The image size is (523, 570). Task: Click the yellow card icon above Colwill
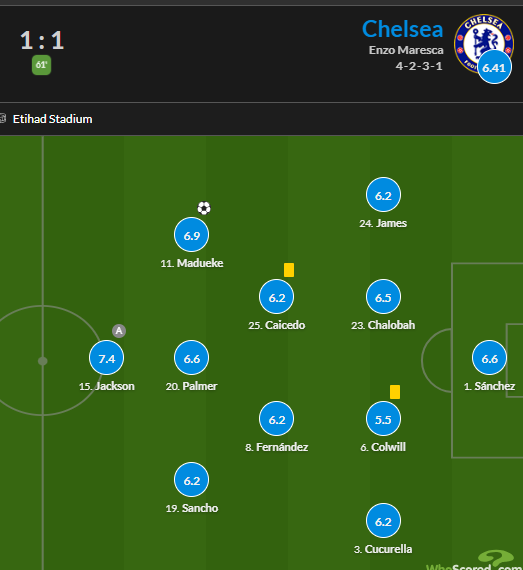point(395,392)
